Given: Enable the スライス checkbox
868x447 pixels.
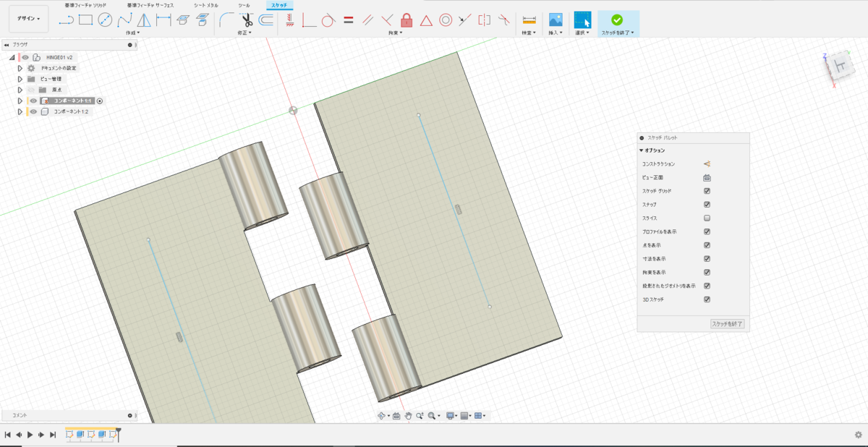Looking at the screenshot, I should 707,218.
